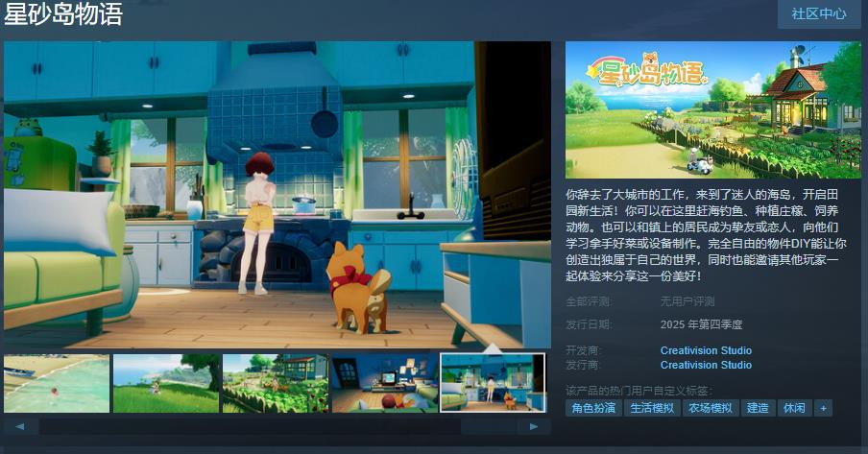Click the large kitchen screenshot preview

point(277,194)
